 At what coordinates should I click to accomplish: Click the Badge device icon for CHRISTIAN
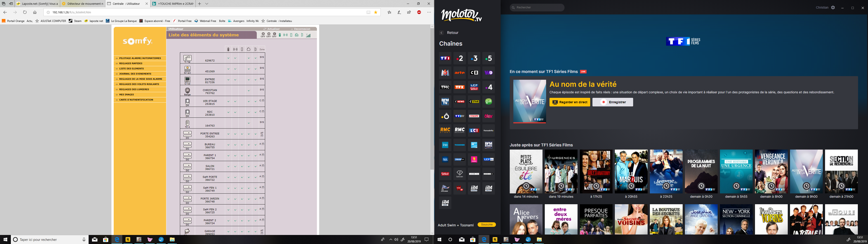pos(187,91)
